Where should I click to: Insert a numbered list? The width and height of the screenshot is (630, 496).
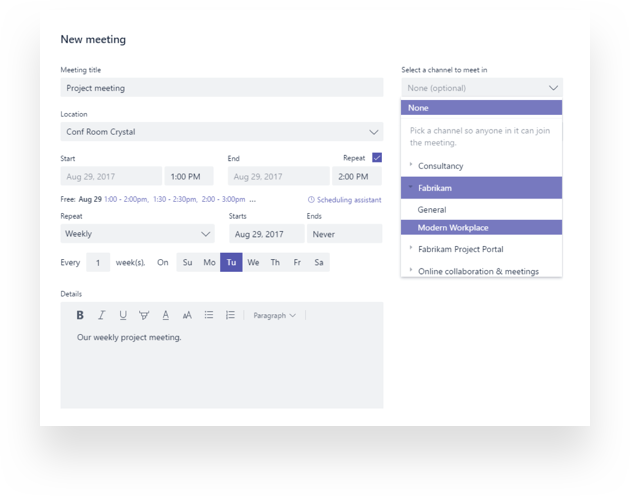230,315
